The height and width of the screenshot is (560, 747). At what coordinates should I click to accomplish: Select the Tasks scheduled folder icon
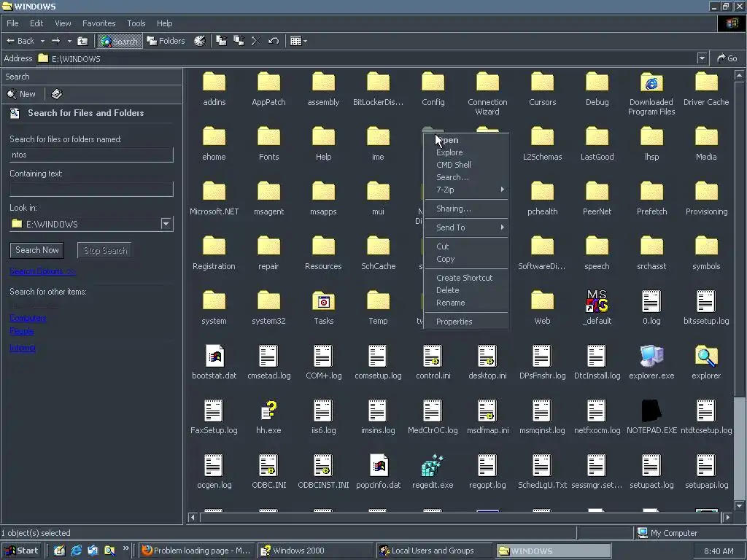click(x=323, y=308)
